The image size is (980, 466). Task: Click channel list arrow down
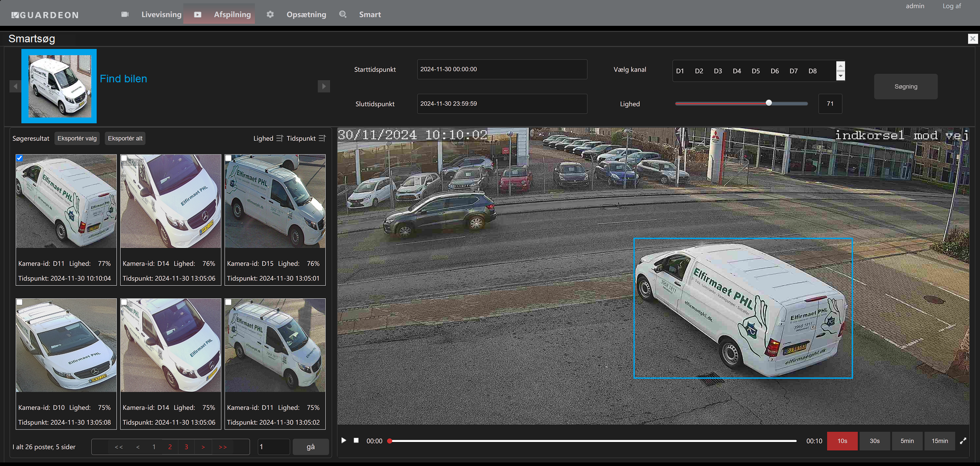coord(841,76)
